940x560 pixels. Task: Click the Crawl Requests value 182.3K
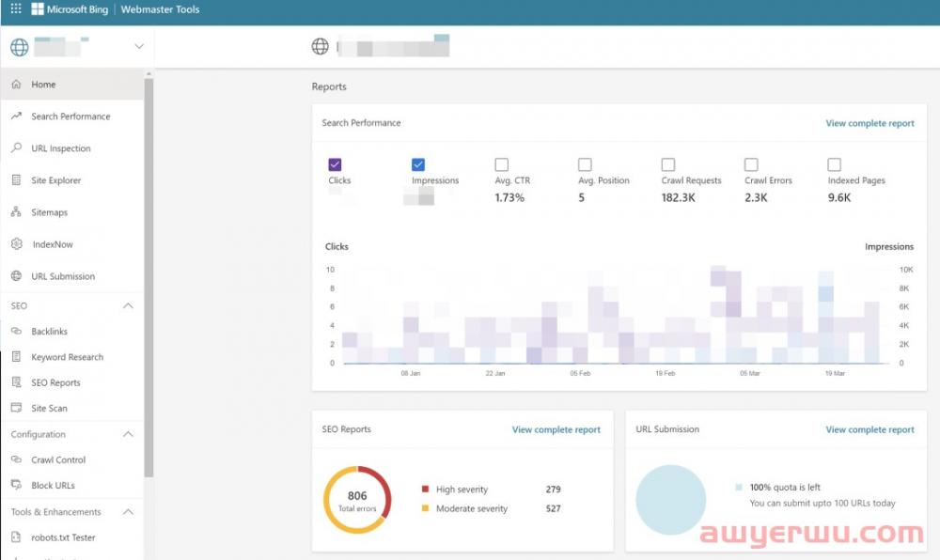click(678, 197)
